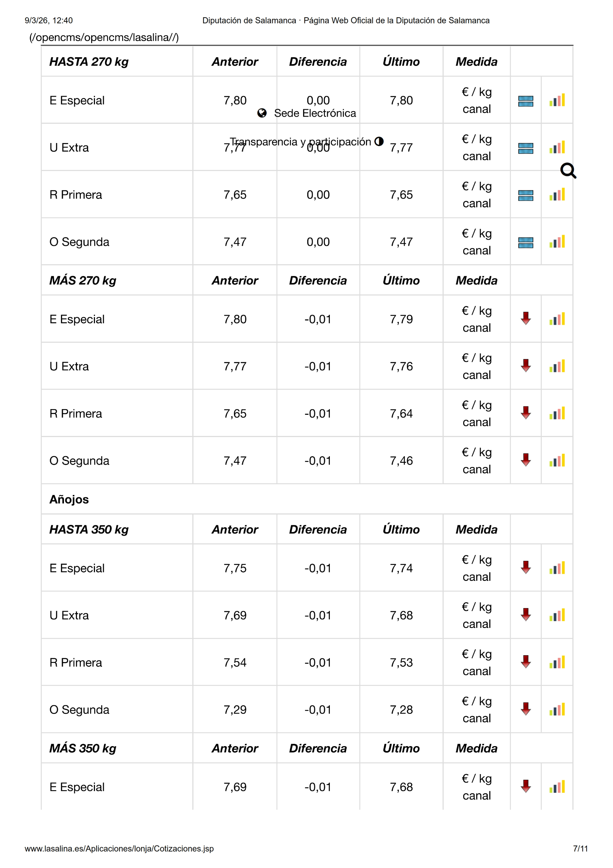Open bar chart icon for HASTA 350 kg R Primera
The image size is (613, 868).
557,662
